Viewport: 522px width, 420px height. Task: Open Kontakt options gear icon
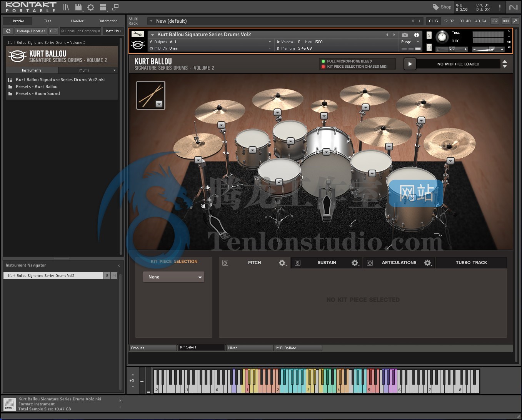coord(91,7)
